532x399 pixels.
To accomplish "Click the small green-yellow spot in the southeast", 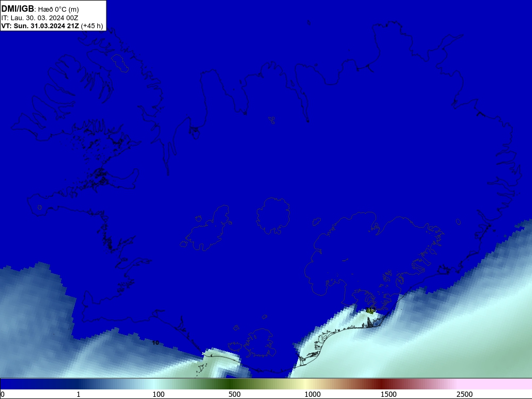I will tap(370, 311).
